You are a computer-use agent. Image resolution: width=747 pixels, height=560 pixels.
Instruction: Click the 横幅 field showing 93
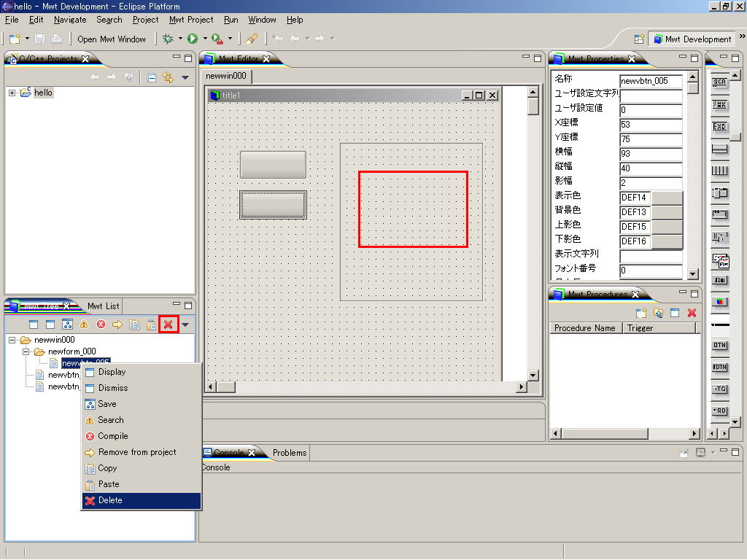point(650,154)
